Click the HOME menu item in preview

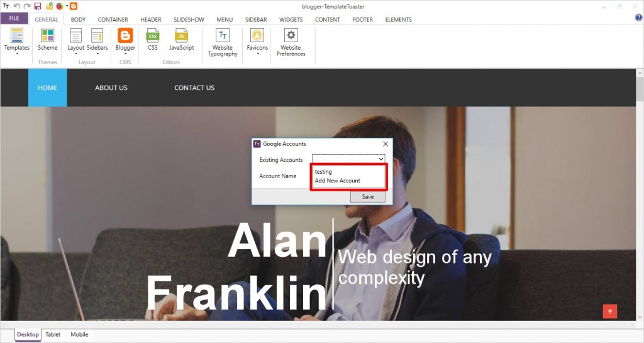pyautogui.click(x=47, y=87)
